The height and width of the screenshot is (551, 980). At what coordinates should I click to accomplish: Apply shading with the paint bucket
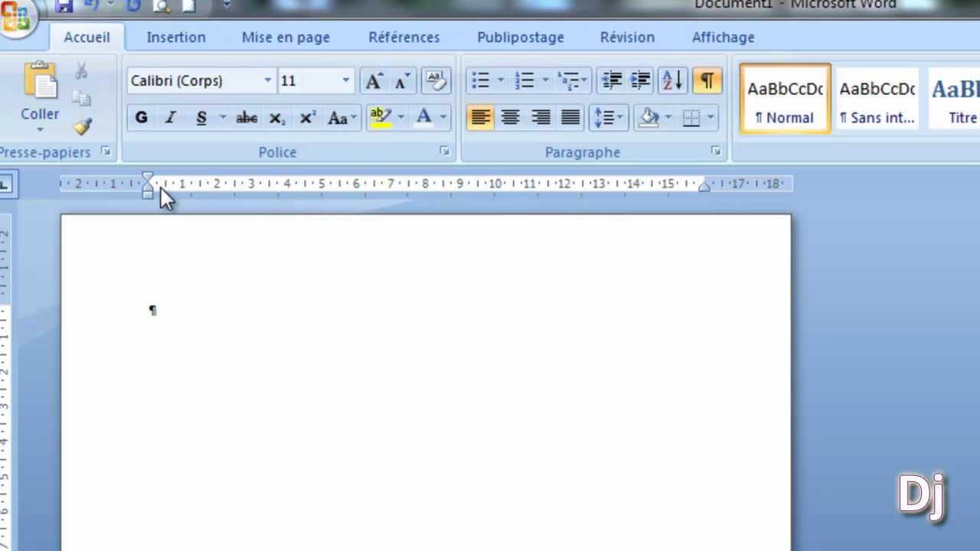coord(649,118)
